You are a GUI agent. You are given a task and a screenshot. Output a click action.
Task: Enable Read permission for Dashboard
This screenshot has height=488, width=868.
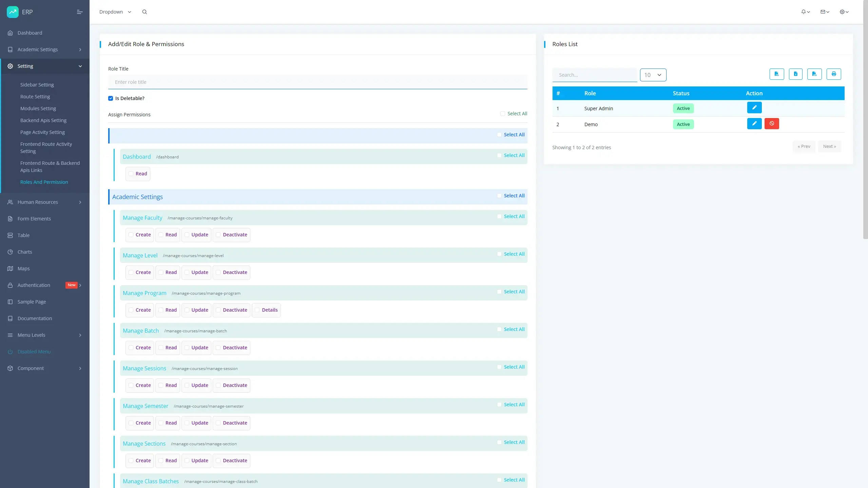coord(131,174)
